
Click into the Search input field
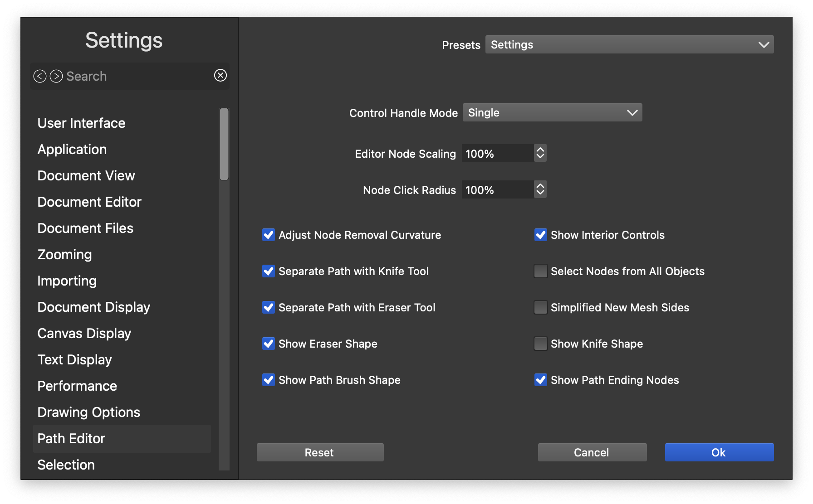pyautogui.click(x=136, y=76)
